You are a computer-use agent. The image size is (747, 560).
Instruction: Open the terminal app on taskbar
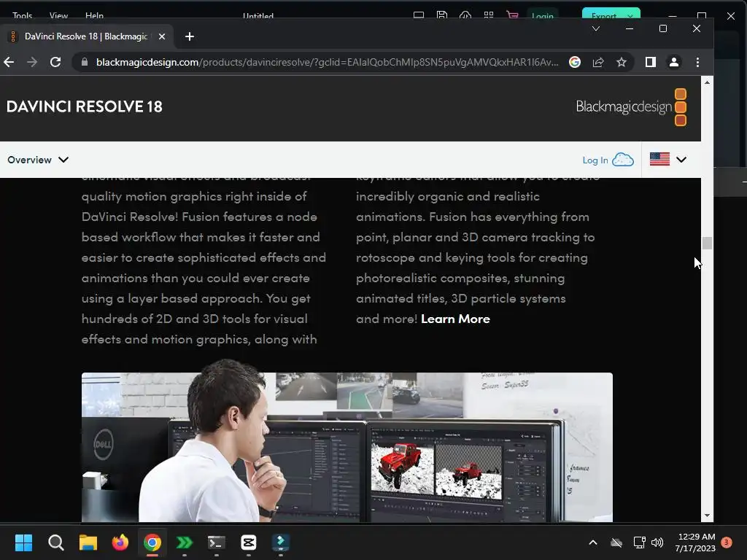pos(216,542)
